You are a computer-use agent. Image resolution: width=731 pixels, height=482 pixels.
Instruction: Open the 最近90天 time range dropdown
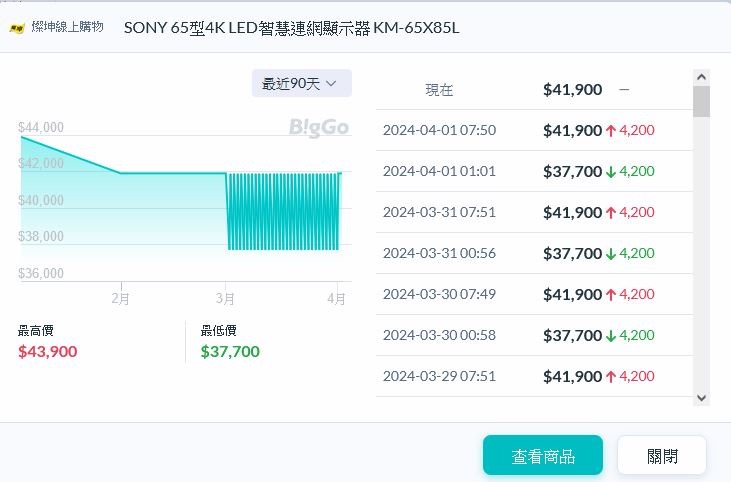(302, 83)
